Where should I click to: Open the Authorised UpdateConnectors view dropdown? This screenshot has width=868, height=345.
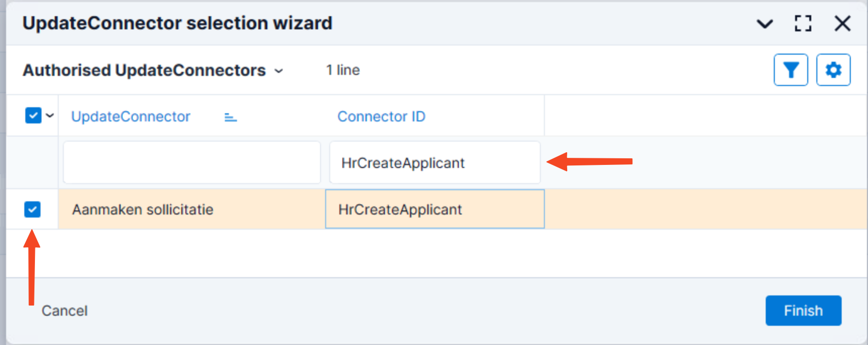(279, 71)
